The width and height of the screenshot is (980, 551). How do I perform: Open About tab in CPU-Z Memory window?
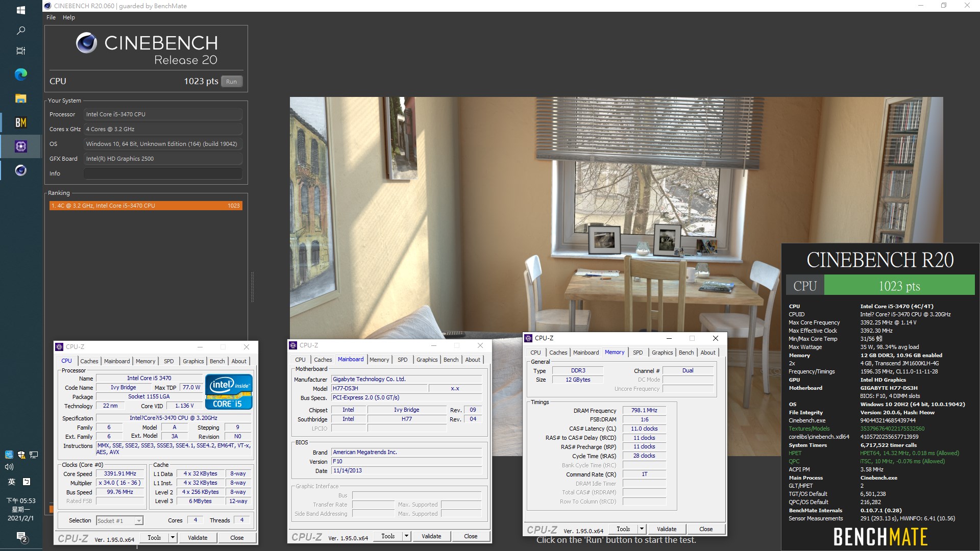click(x=708, y=353)
